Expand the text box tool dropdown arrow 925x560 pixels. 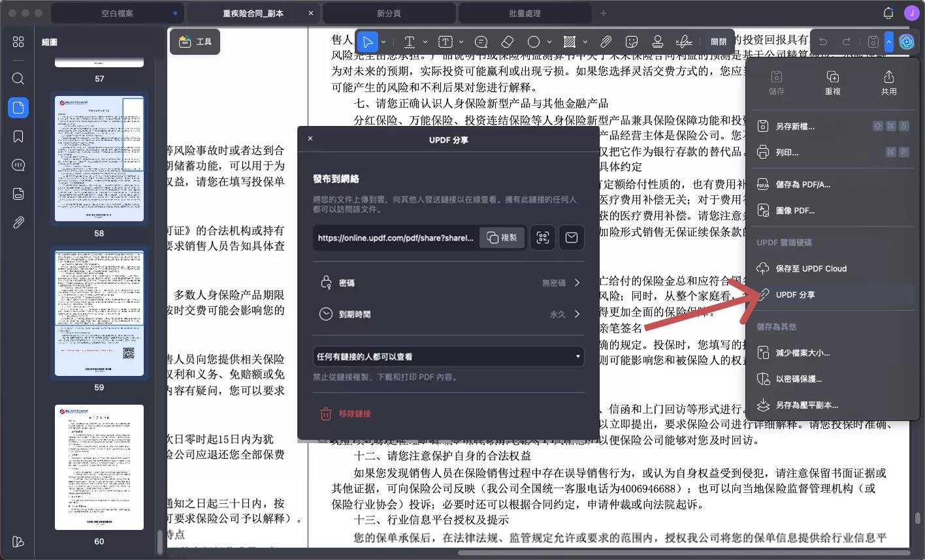461,42
